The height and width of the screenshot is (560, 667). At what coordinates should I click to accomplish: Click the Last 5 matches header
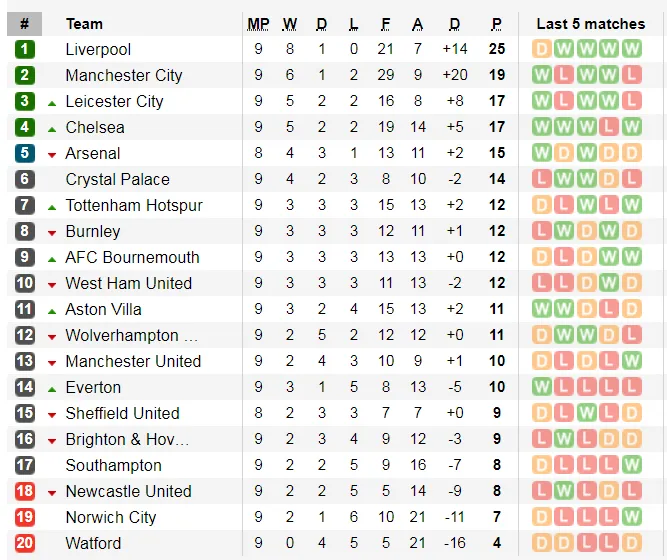click(x=590, y=24)
